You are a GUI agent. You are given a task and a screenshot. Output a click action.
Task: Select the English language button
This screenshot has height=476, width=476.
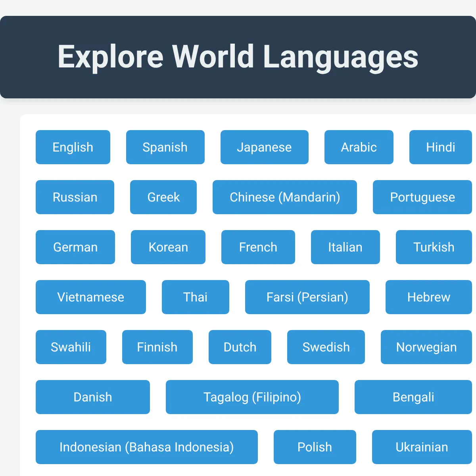73,147
